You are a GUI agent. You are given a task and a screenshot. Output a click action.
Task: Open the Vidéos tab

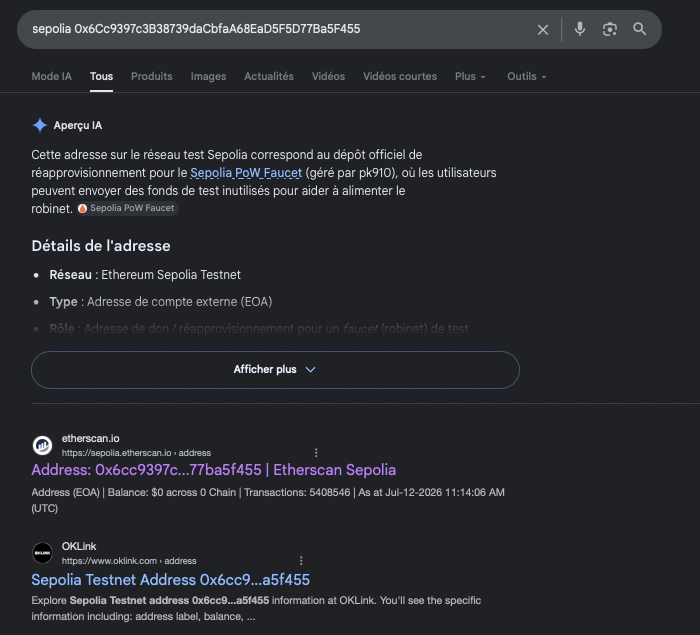click(x=328, y=76)
